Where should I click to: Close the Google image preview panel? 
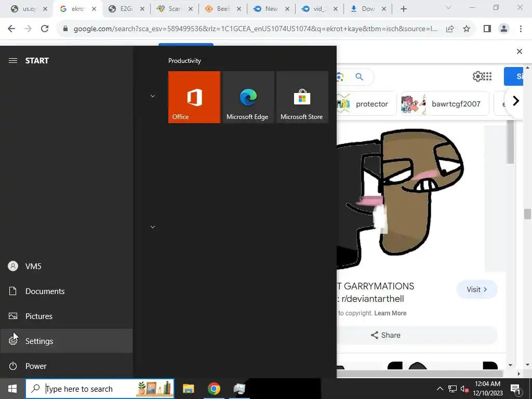coord(519,51)
